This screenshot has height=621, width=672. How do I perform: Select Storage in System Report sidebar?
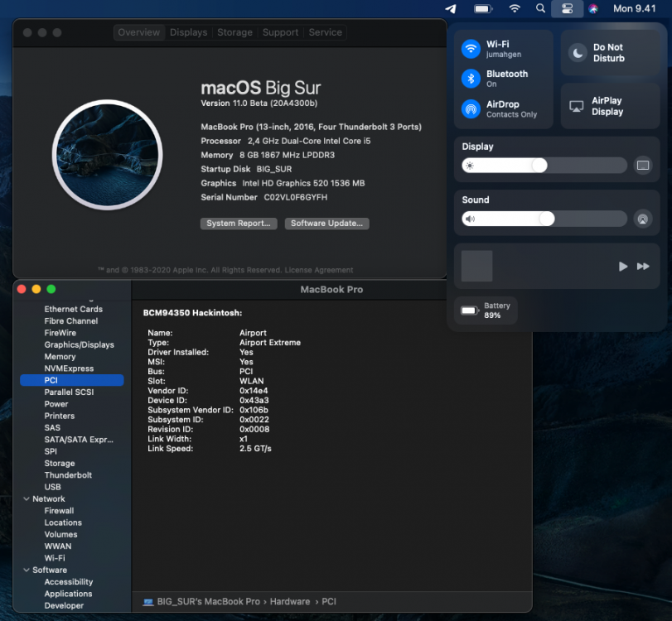click(x=60, y=464)
